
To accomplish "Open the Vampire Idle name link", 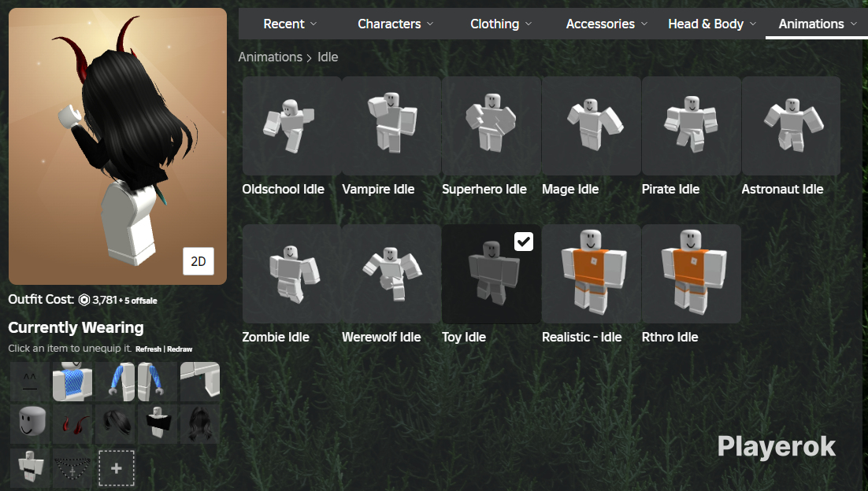I will point(378,189).
